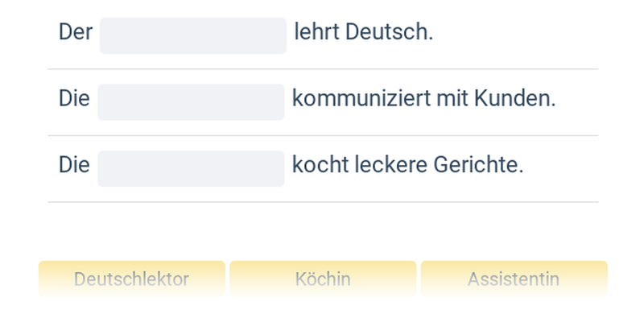Click the verb "lehrt"
644x322 pixels.
(317, 33)
